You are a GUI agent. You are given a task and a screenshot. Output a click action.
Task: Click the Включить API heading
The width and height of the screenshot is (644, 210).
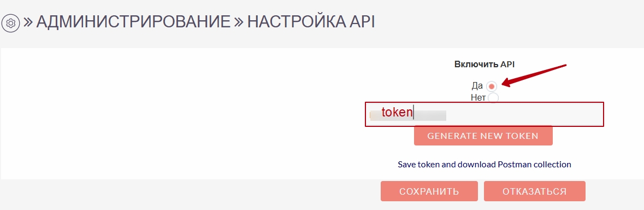pyautogui.click(x=485, y=64)
